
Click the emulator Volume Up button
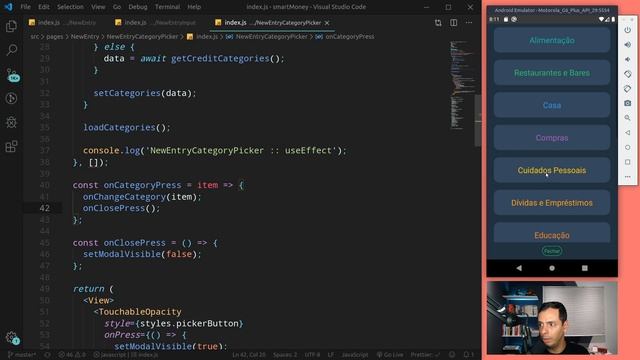click(x=628, y=44)
